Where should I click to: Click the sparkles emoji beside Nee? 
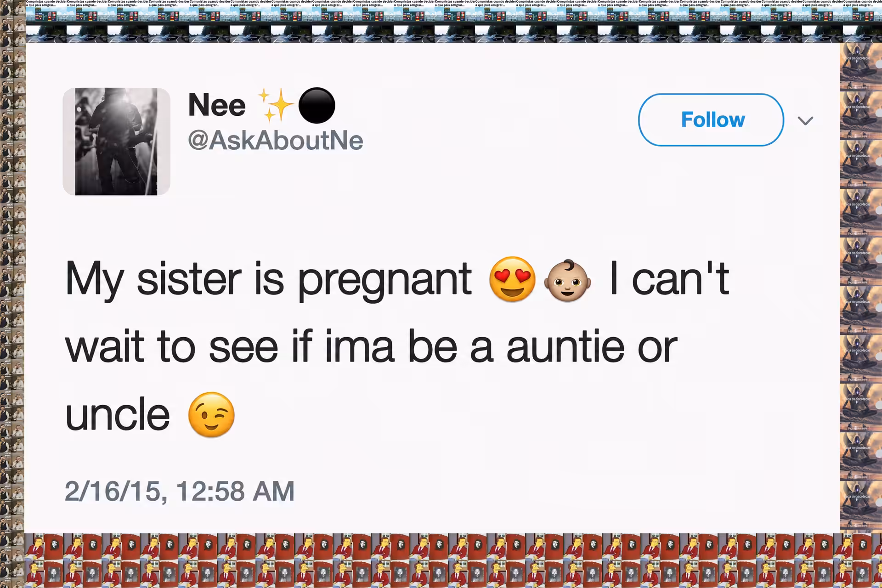point(276,105)
